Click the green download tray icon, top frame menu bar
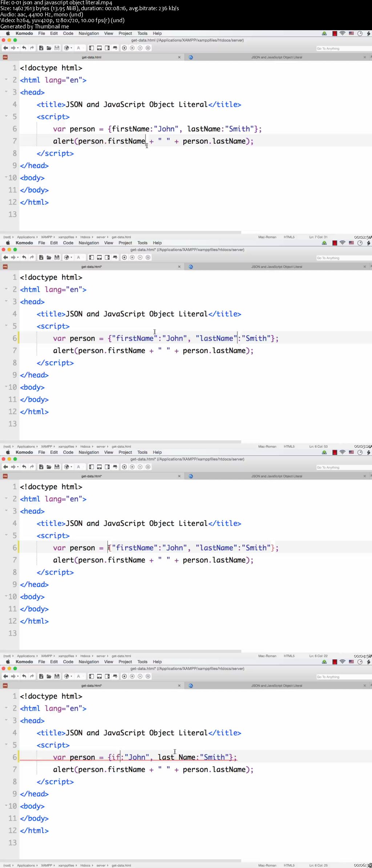 click(324, 33)
